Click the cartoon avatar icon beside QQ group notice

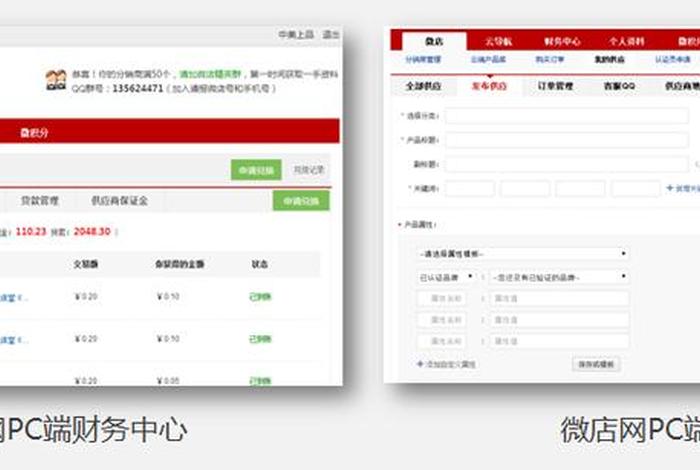[56, 80]
